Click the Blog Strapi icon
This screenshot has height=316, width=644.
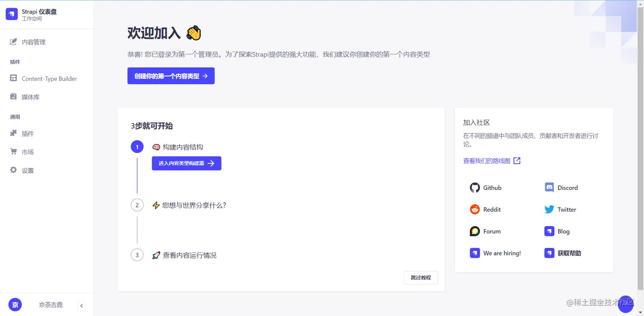(549, 231)
